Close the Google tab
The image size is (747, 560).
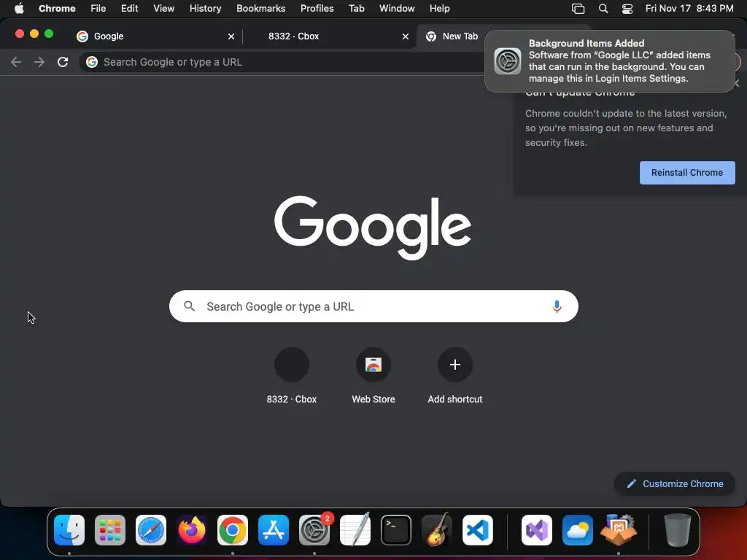[231, 36]
